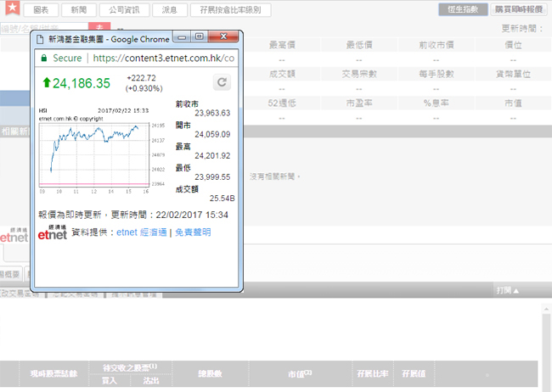Click the 24,186.35 index value

pos(82,83)
